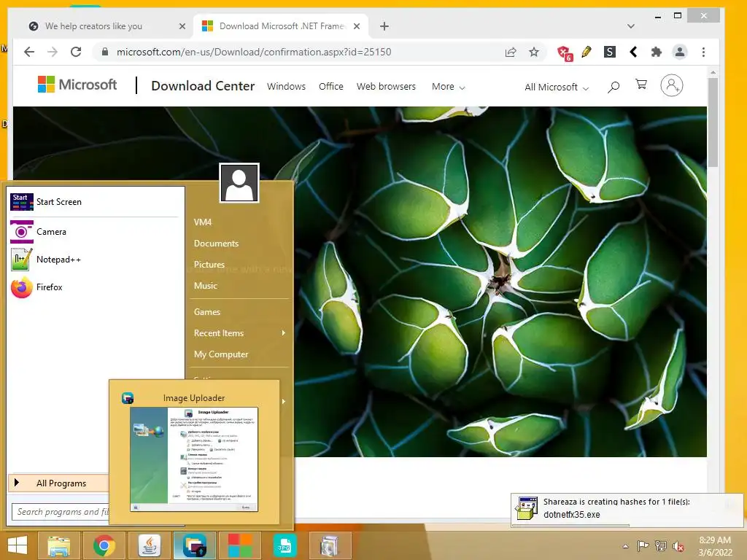The image size is (747, 560).
Task: Switch to "We help creators like you" tab
Action: pyautogui.click(x=102, y=26)
